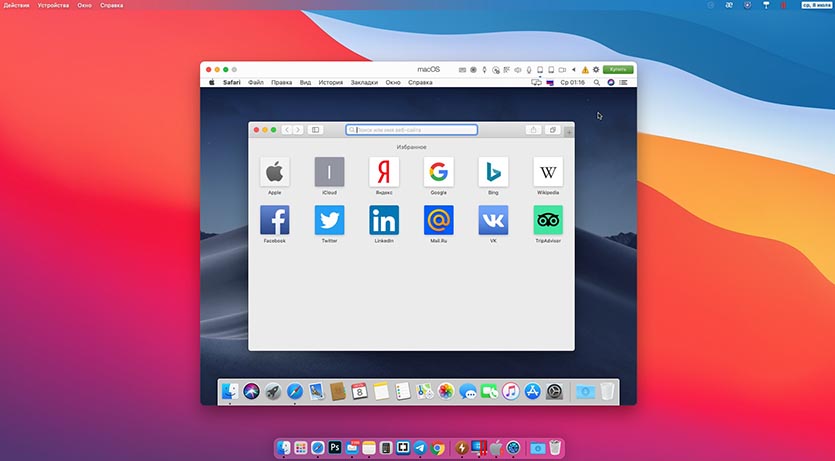Open the LinkedIn favorite tile
Image resolution: width=835 pixels, height=461 pixels.
coord(384,220)
